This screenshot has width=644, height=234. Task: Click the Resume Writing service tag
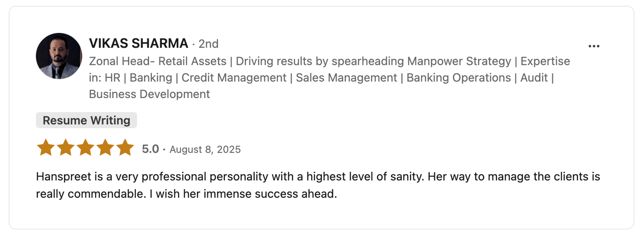pos(86,120)
